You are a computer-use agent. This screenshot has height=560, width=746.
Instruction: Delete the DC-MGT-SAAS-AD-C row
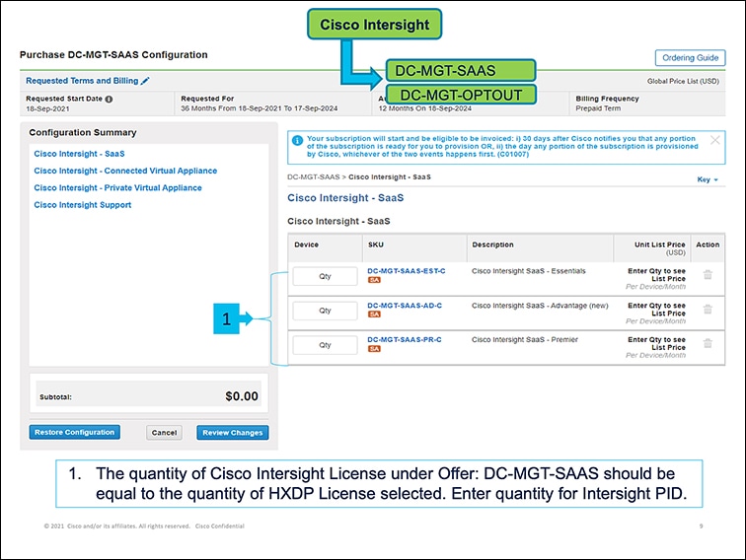point(708,309)
